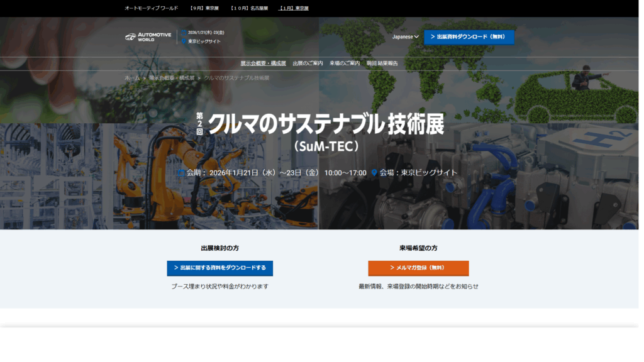Click 出展に関する資料をダウンロードする button

point(219,268)
